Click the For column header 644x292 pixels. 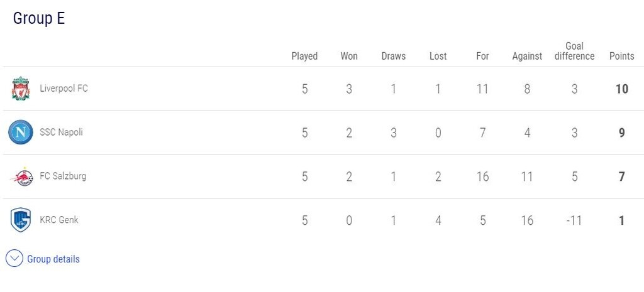click(482, 56)
